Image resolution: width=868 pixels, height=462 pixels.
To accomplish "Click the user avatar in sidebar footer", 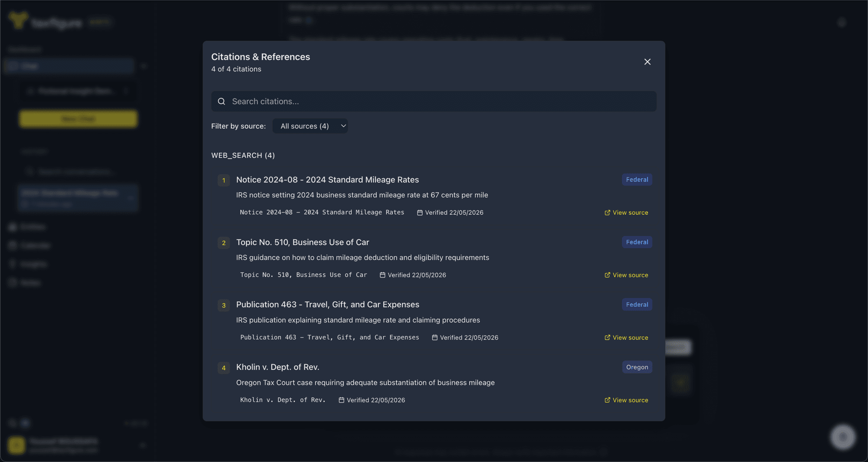I will tap(16, 445).
